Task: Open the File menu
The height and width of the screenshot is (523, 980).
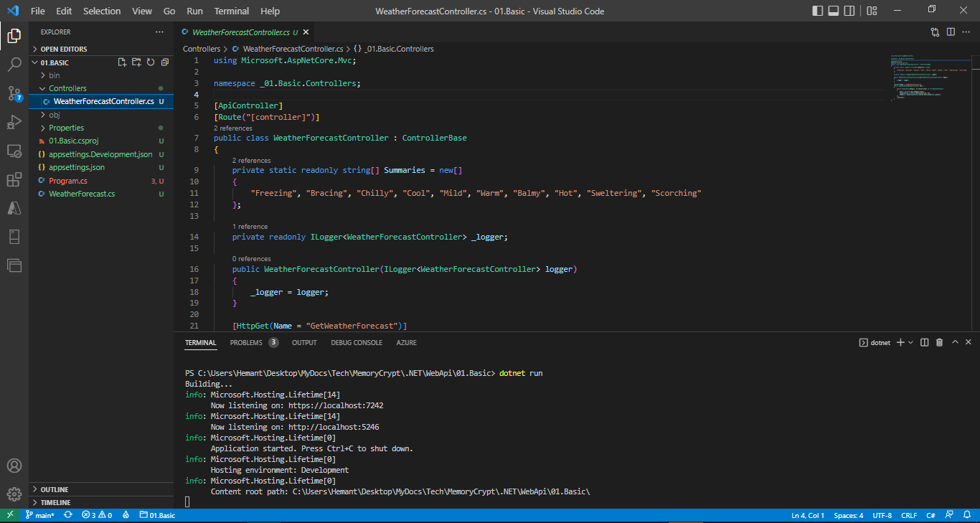Action: pyautogui.click(x=38, y=11)
